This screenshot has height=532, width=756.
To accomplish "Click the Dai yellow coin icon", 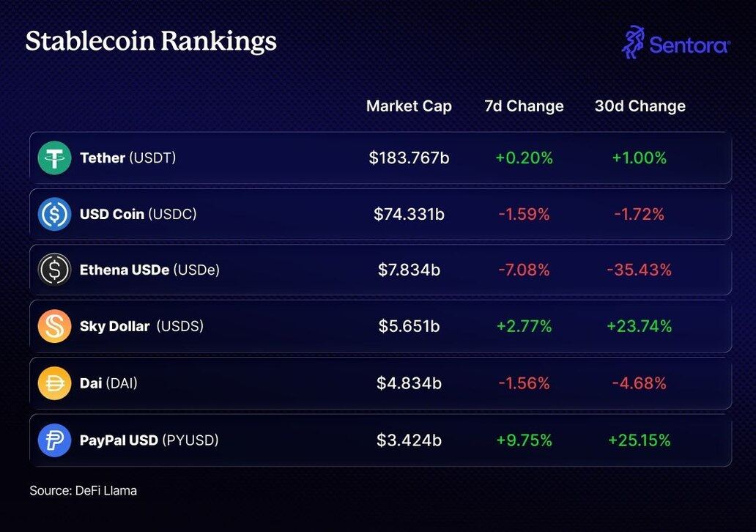I will pyautogui.click(x=54, y=383).
